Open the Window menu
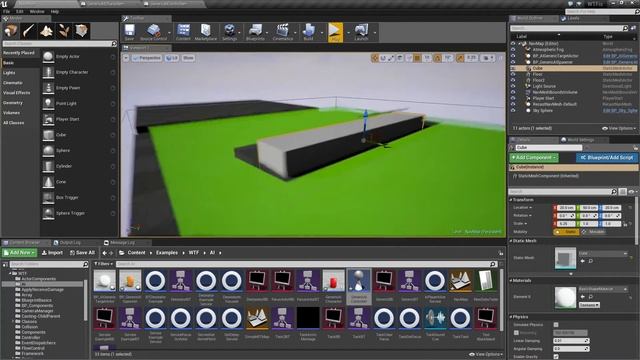This screenshot has height=360, width=640. click(37, 11)
